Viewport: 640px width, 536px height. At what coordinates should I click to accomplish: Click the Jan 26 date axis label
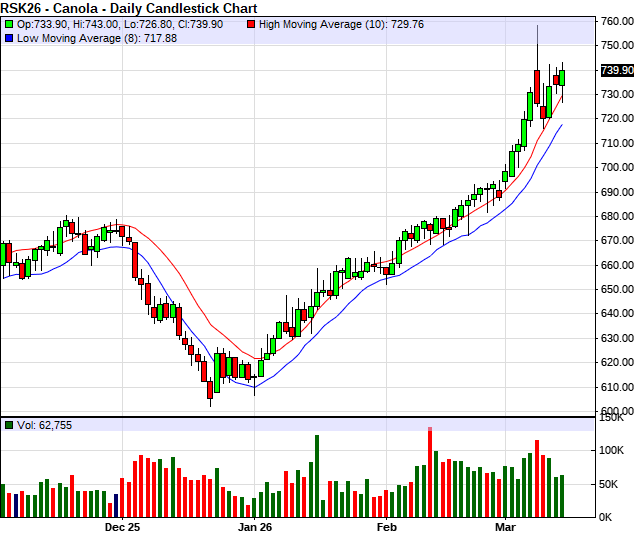point(255,526)
